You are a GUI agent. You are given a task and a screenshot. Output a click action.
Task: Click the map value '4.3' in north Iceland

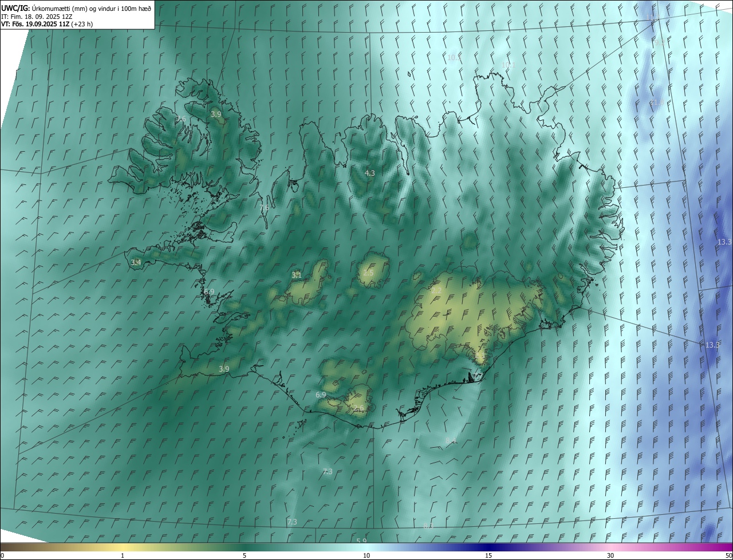tap(369, 173)
